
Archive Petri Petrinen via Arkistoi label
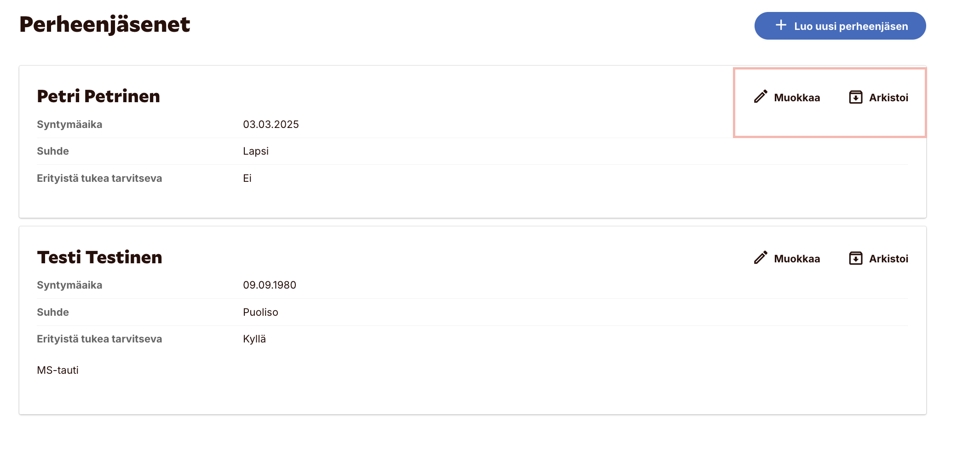pyautogui.click(x=888, y=98)
